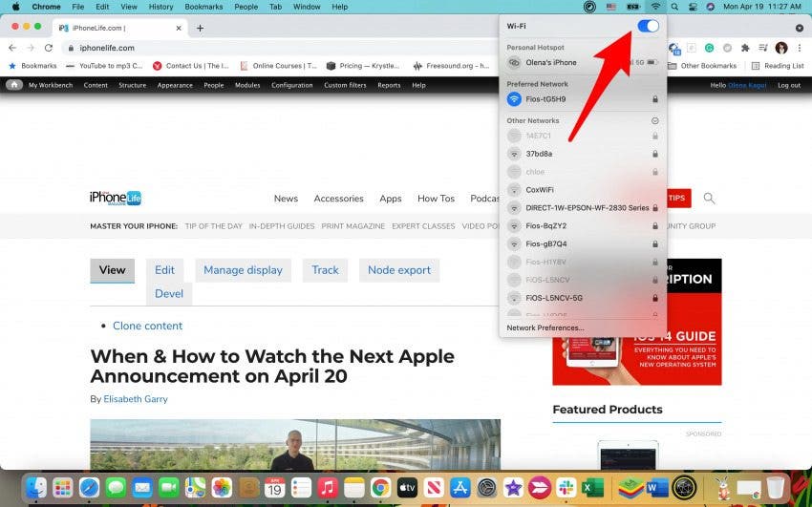
Task: Reload the current page
Action: click(x=49, y=48)
